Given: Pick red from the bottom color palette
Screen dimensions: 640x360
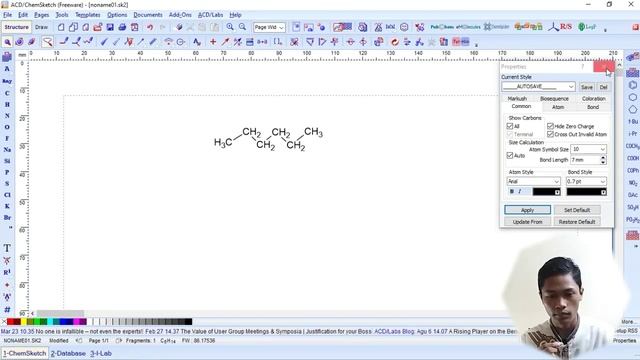Looking at the screenshot, I should 11,322.
